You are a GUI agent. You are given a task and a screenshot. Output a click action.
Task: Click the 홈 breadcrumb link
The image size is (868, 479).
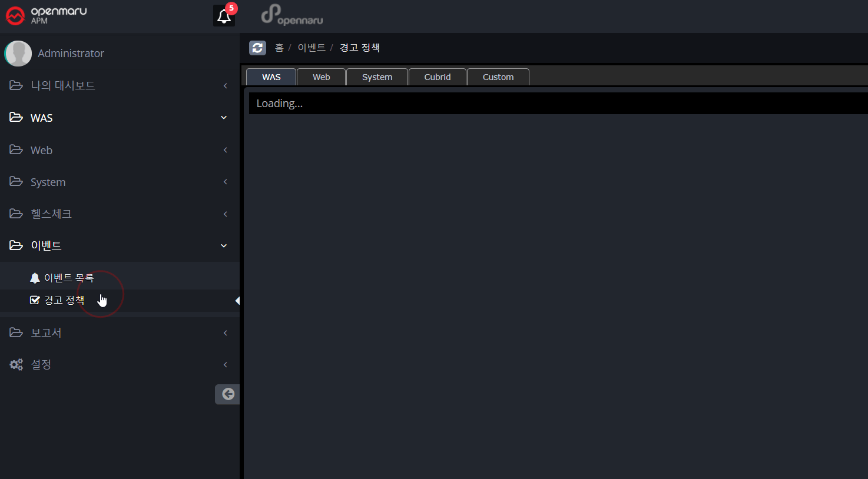(279, 48)
